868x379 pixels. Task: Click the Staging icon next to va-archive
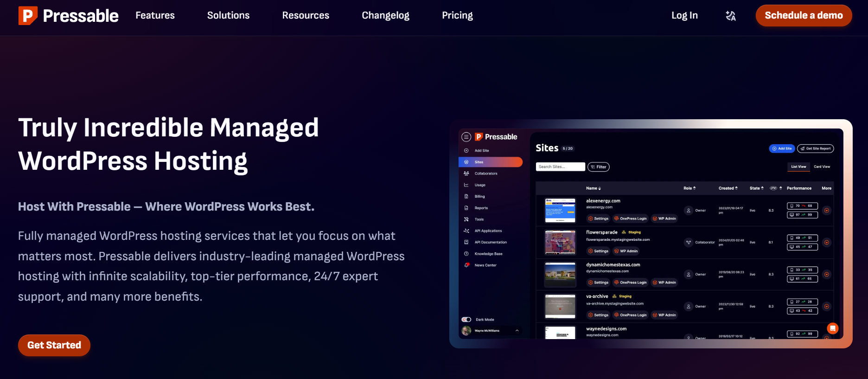point(614,296)
